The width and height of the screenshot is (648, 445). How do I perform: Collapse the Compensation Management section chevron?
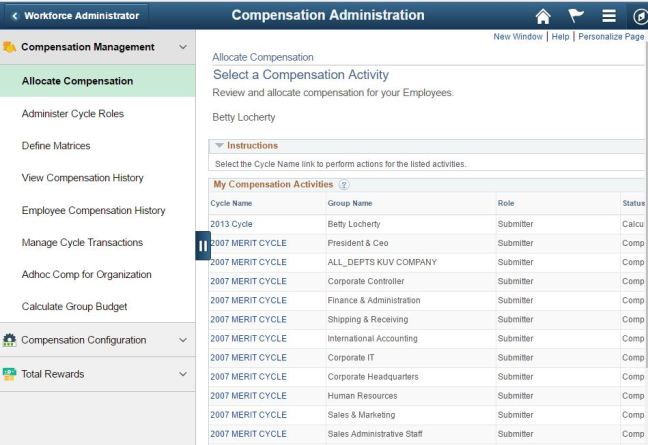182,47
